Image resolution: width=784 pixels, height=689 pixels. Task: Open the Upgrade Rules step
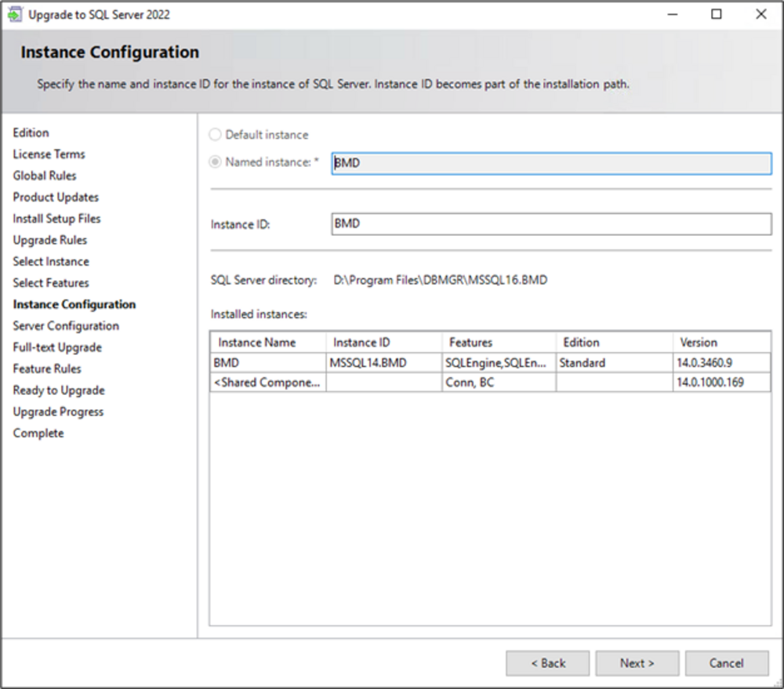(50, 240)
